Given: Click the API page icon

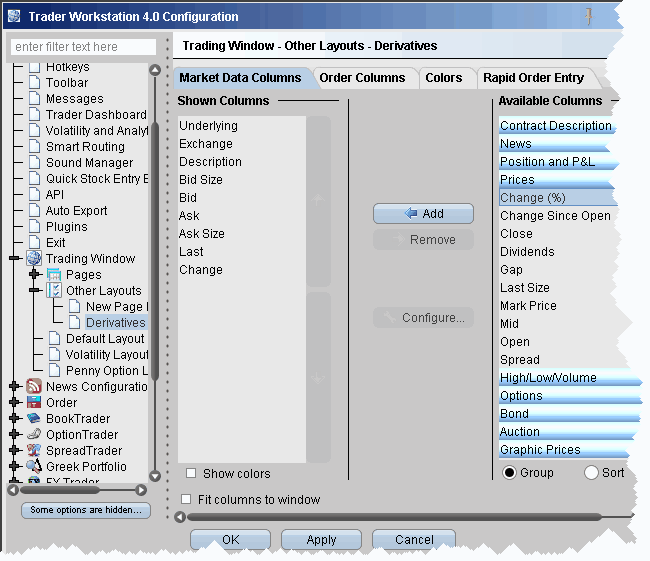Looking at the screenshot, I should point(35,194).
